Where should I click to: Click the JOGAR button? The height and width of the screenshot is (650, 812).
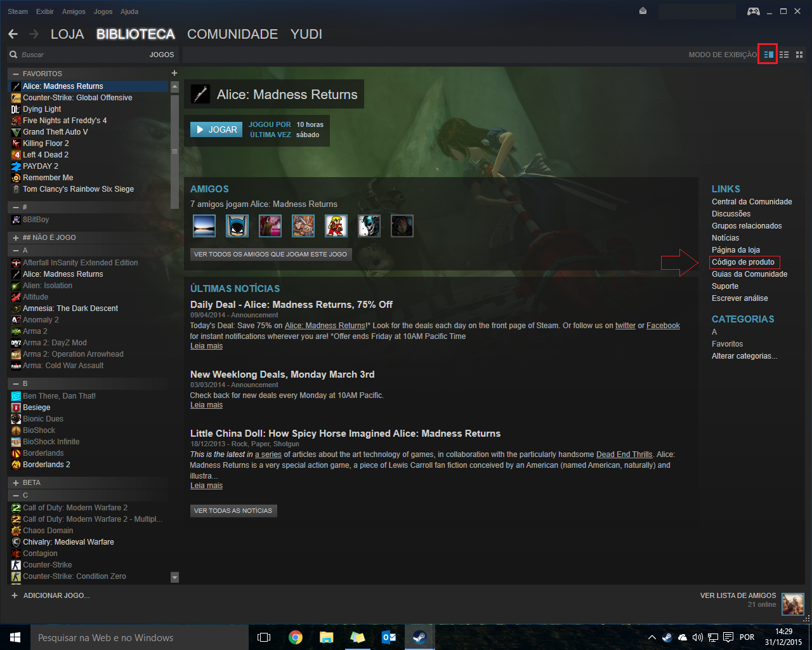216,129
